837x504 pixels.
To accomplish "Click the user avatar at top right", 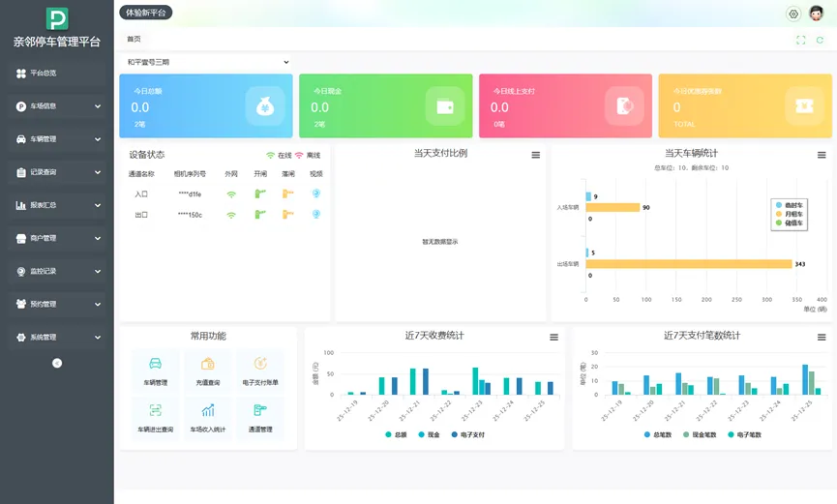I will pos(816,14).
